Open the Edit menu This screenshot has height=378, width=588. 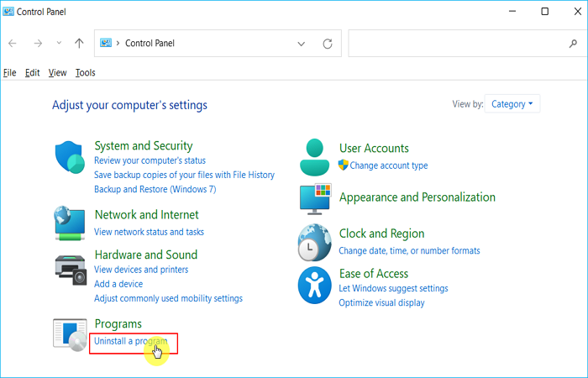(x=32, y=73)
